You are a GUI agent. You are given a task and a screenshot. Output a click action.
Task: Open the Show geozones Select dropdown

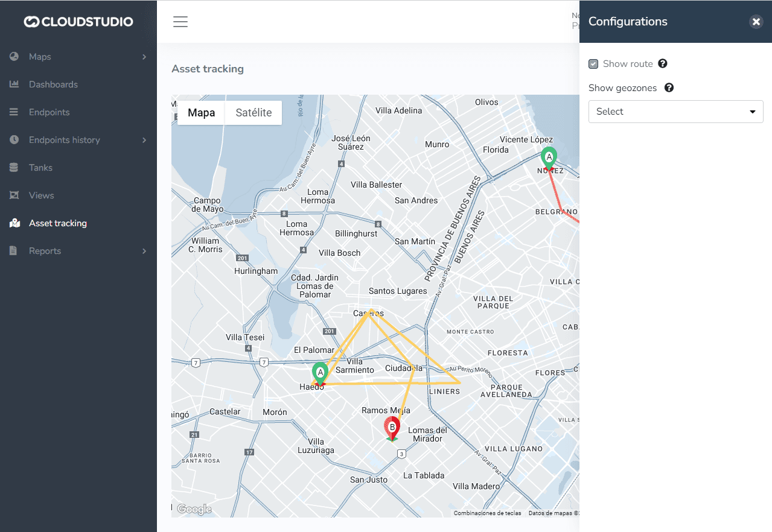pyautogui.click(x=676, y=112)
